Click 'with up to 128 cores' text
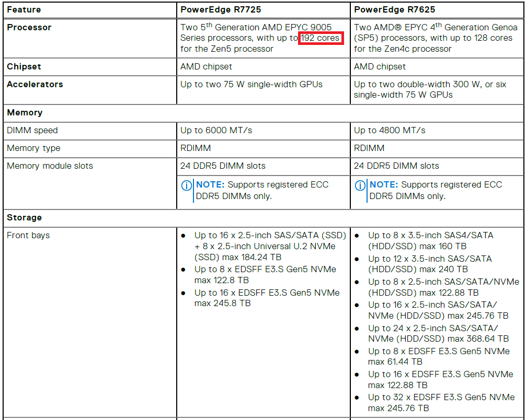The image size is (526, 420). coord(471,38)
